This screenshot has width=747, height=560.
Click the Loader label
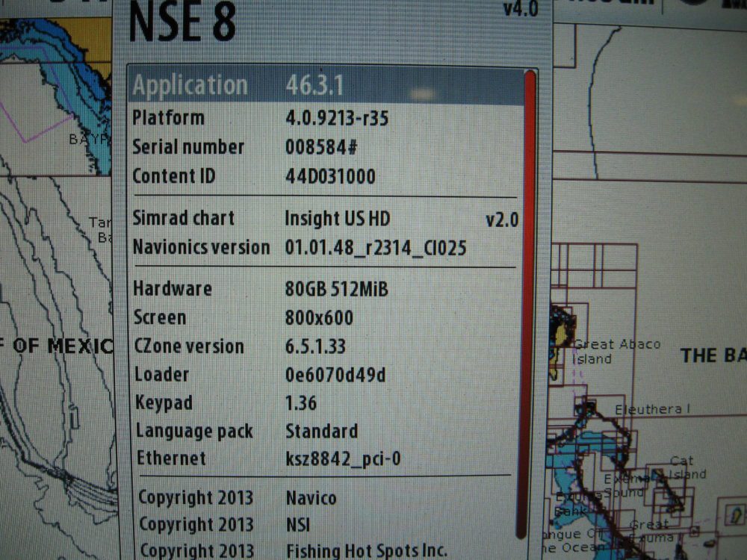162,374
